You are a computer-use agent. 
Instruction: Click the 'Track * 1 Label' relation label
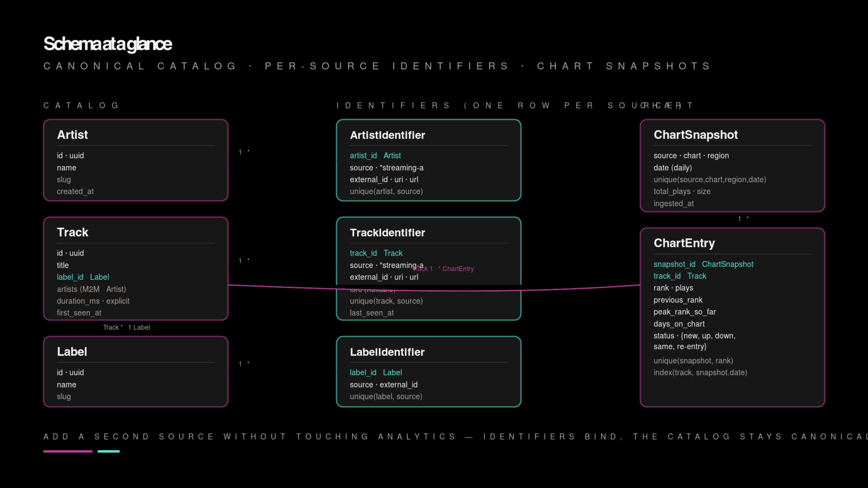(126, 328)
